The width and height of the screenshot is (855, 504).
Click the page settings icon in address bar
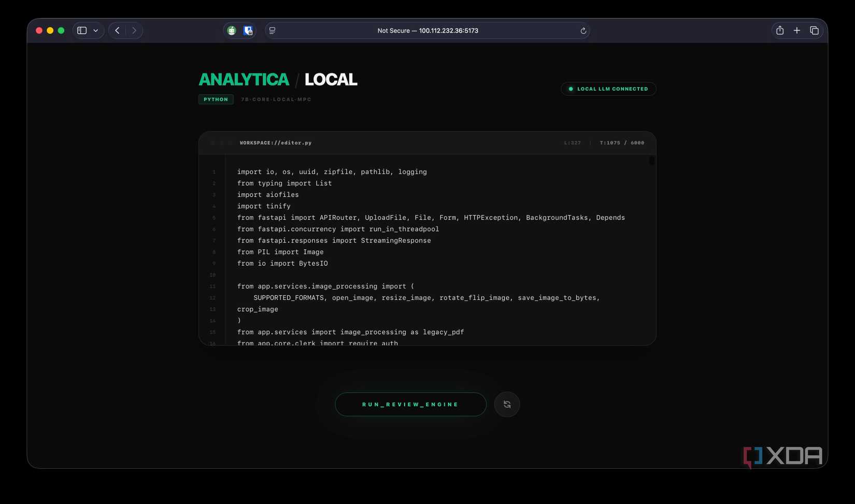point(273,31)
